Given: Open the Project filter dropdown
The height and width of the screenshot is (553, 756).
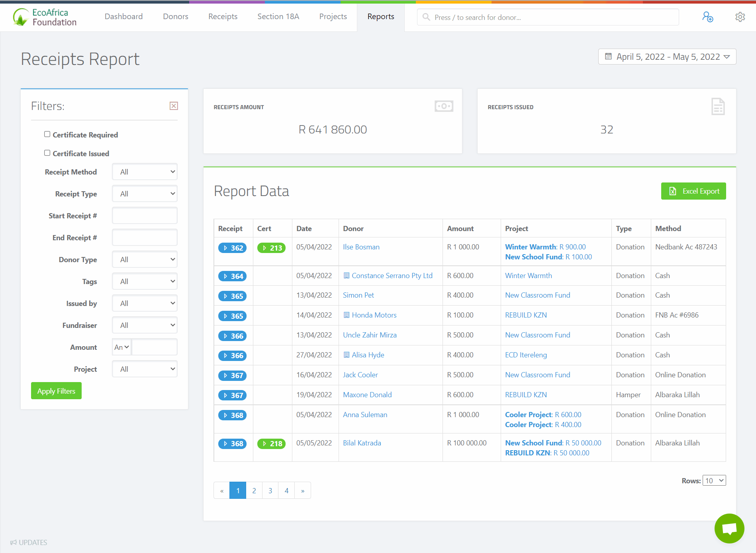Looking at the screenshot, I should (145, 369).
